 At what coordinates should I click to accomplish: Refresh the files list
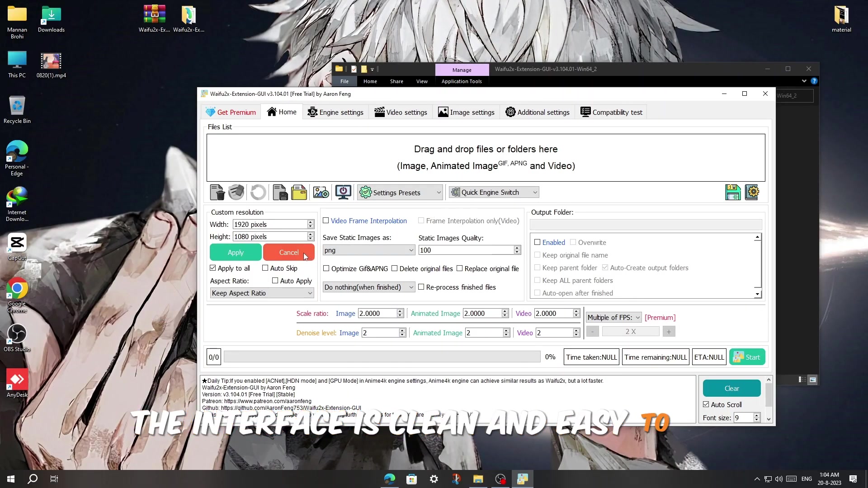pyautogui.click(x=258, y=192)
